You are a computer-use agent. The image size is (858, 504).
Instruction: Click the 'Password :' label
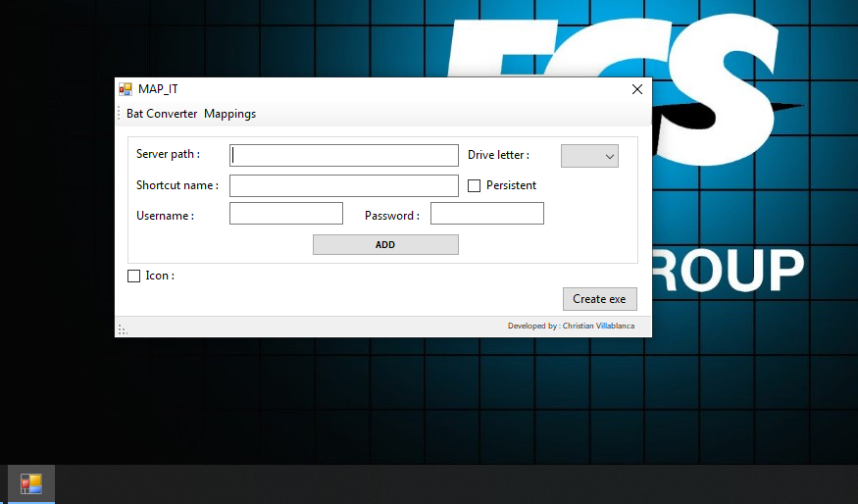coord(392,216)
